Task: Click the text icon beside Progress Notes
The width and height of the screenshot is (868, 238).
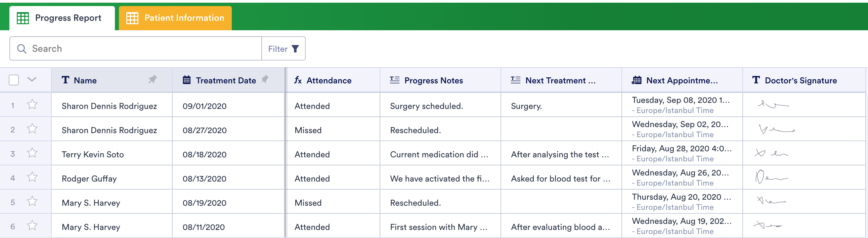Action: (395, 80)
